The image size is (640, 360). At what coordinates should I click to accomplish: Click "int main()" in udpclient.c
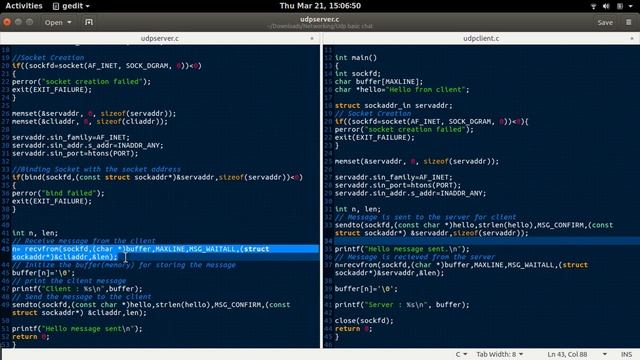coord(356,58)
